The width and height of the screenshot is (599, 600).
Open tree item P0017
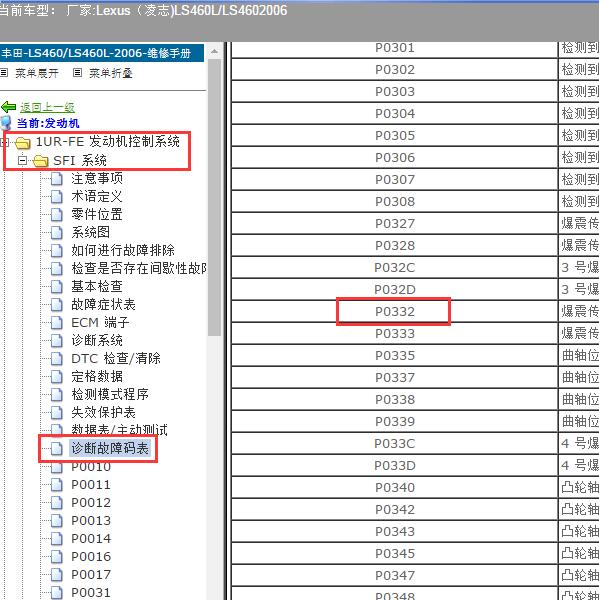pos(91,574)
